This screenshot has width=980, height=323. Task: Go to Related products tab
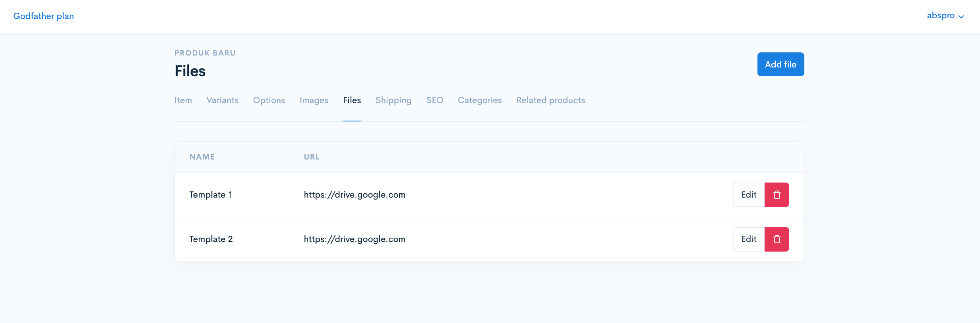(x=551, y=100)
